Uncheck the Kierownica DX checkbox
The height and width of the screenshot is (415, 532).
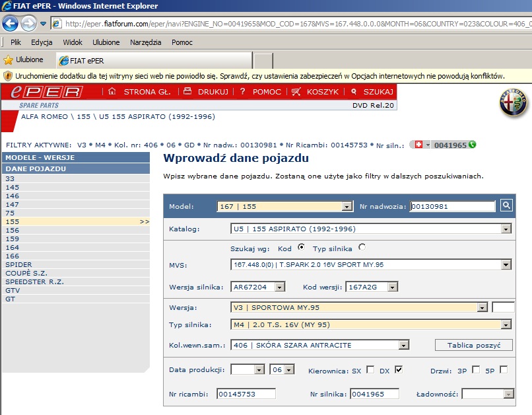pyautogui.click(x=399, y=369)
